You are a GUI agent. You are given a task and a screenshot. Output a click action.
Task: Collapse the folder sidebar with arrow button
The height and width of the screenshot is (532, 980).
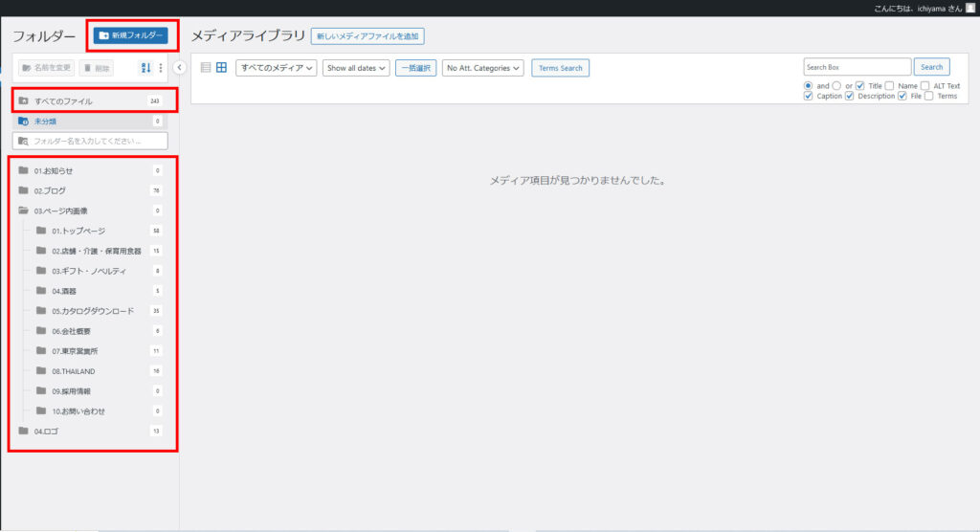click(179, 68)
